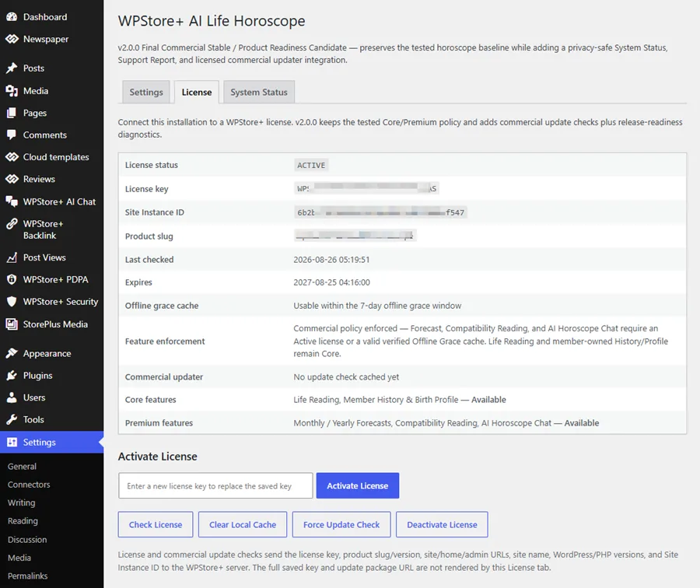This screenshot has height=588, width=700.
Task: Click the blurred License key value
Action: 366,189
